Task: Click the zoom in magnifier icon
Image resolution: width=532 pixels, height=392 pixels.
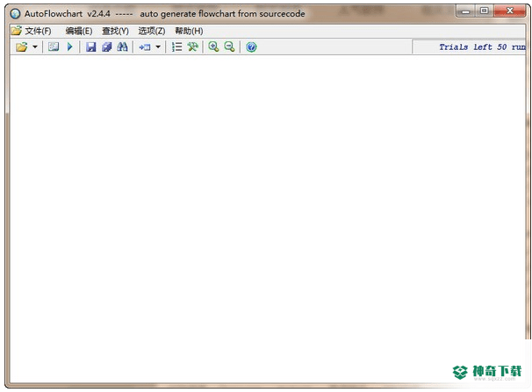Action: tap(213, 46)
